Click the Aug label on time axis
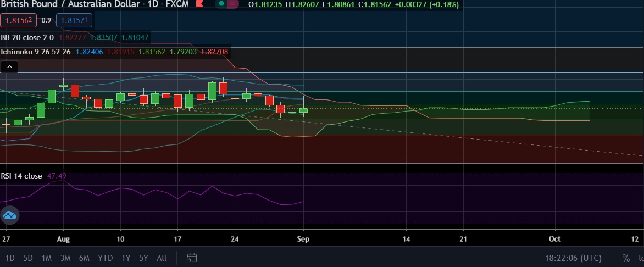Viewport: 644px width, 267px height. tap(63, 239)
